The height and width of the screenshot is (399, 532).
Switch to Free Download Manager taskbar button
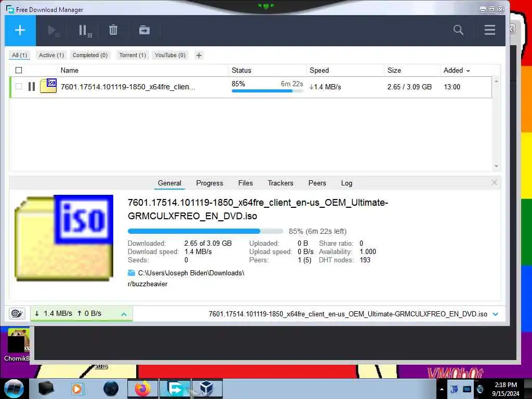coord(175,389)
